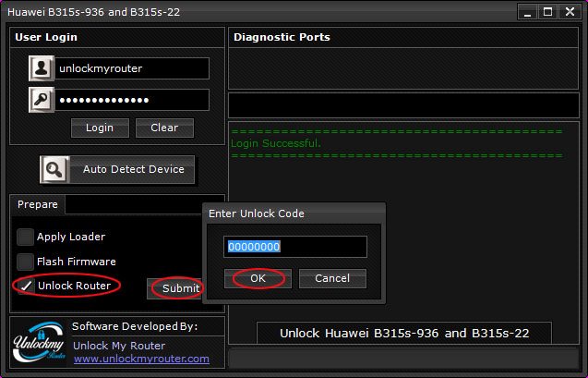Switch to the Prepare tab

[38, 204]
